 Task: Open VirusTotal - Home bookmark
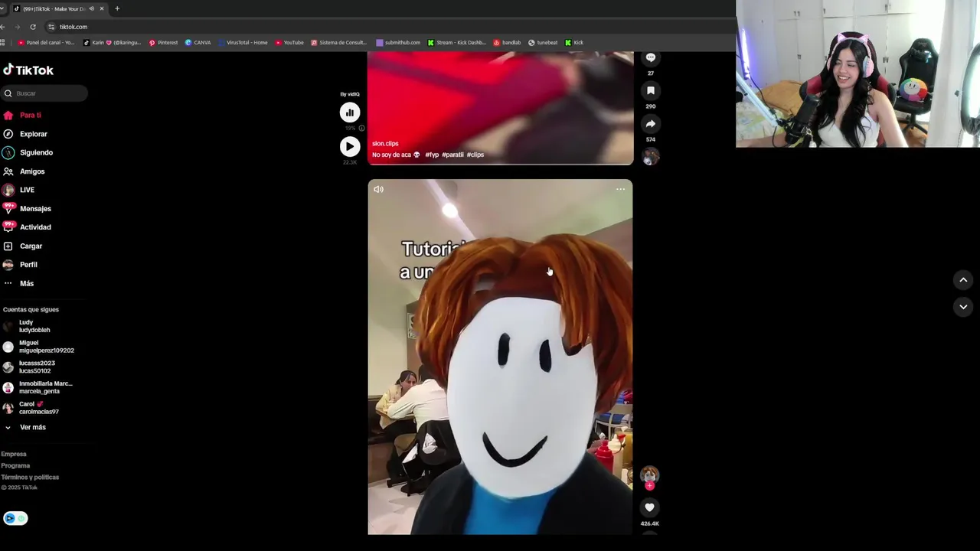click(x=243, y=43)
